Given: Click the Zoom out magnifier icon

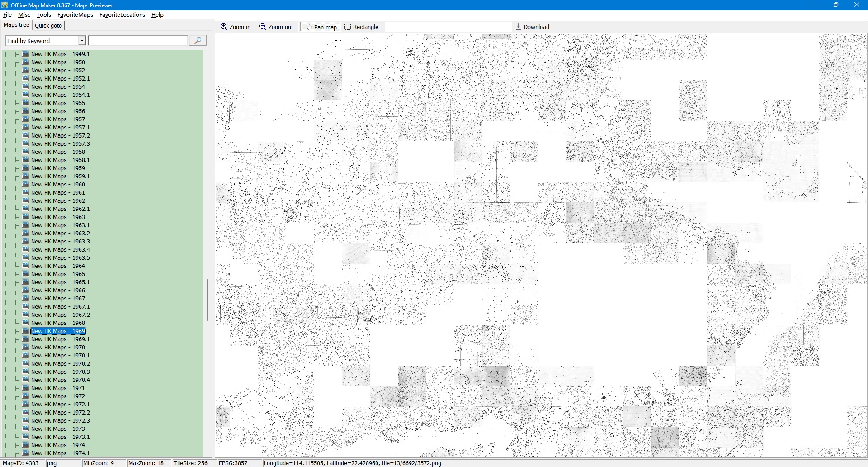Looking at the screenshot, I should tap(263, 27).
